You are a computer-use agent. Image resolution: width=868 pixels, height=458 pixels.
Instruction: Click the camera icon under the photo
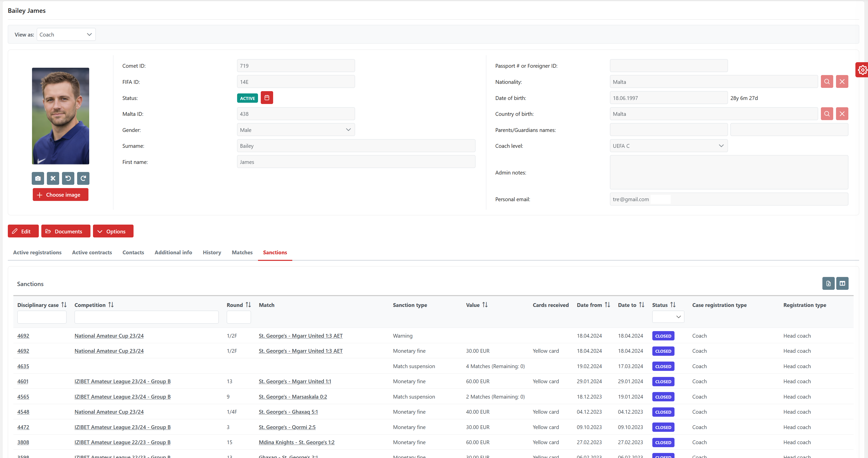point(38,179)
